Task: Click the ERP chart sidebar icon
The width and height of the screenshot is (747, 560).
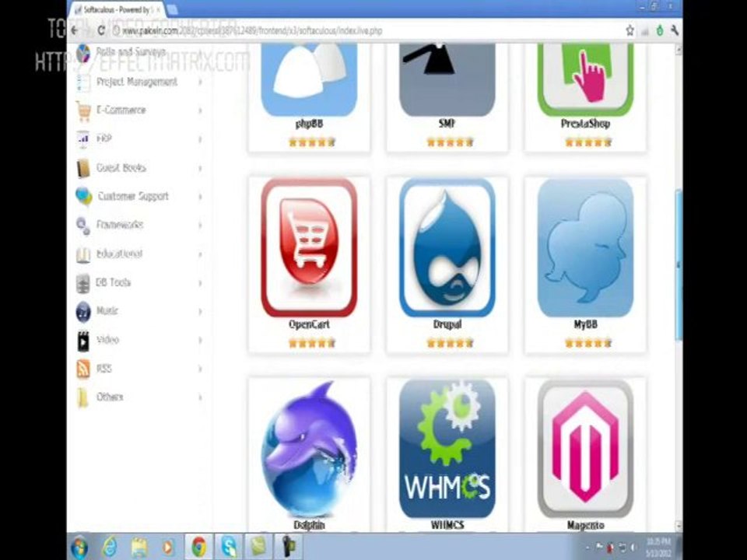Action: 83,139
